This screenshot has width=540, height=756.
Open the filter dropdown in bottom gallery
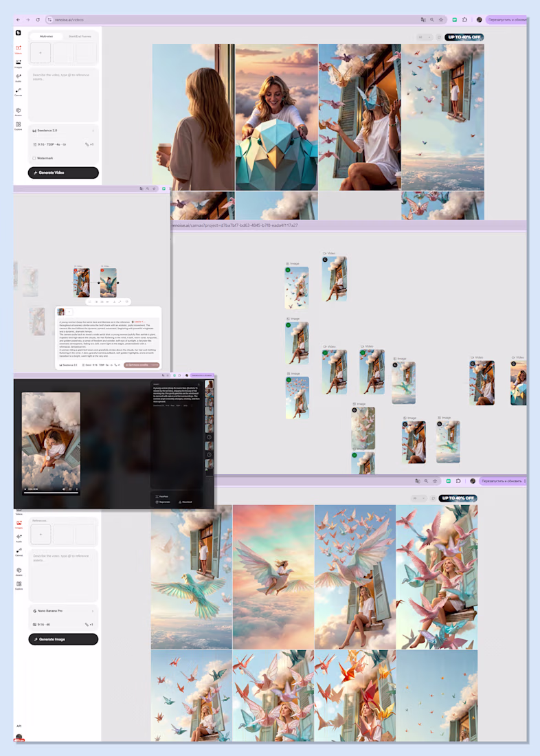[x=419, y=498]
